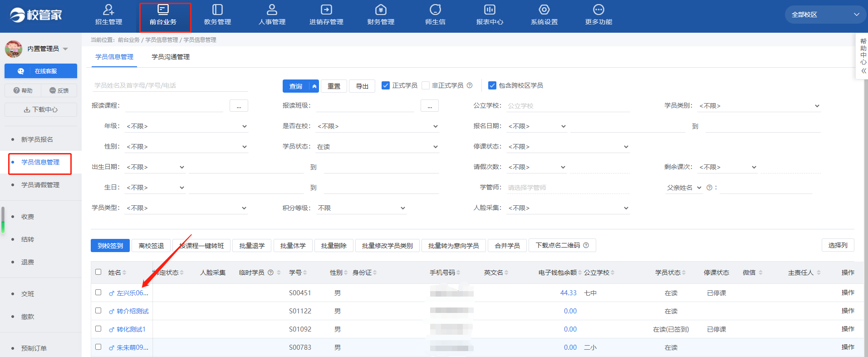This screenshot has height=357, width=868.
Task: Open the 招生管理 module icon
Action: [109, 10]
